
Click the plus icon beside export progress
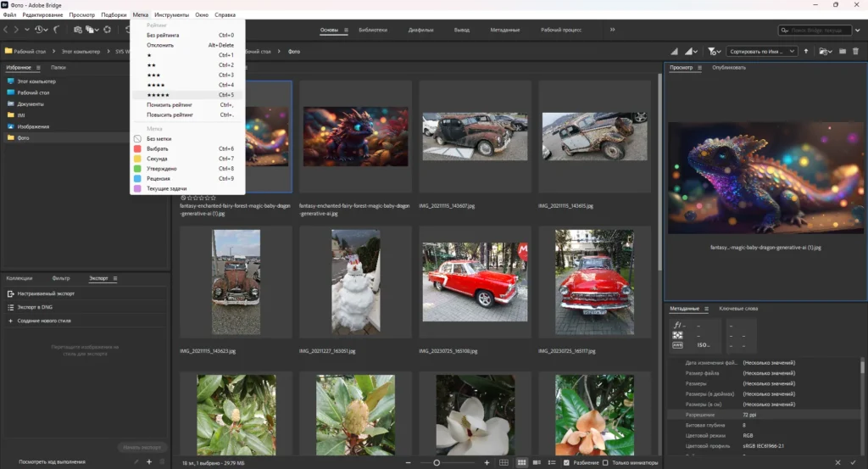point(149,462)
